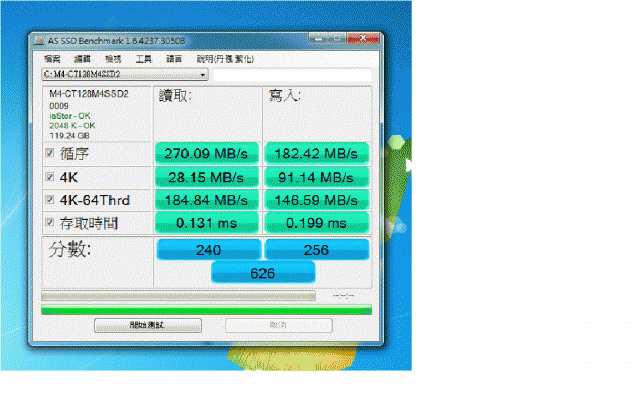Click the 119.24 GB capacity text
This screenshot has height=400, width=640.
pyautogui.click(x=69, y=136)
